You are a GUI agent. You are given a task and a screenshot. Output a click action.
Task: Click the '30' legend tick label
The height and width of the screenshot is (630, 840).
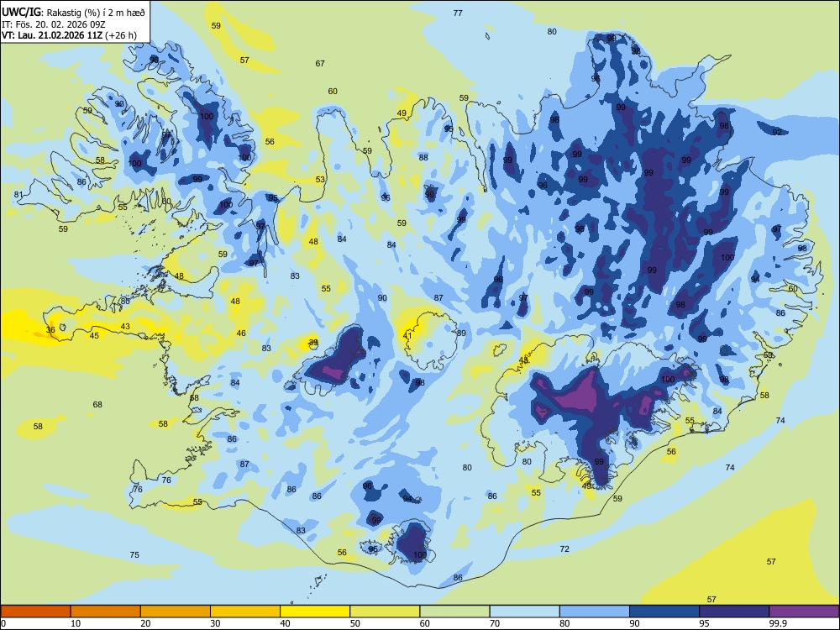pyautogui.click(x=215, y=623)
